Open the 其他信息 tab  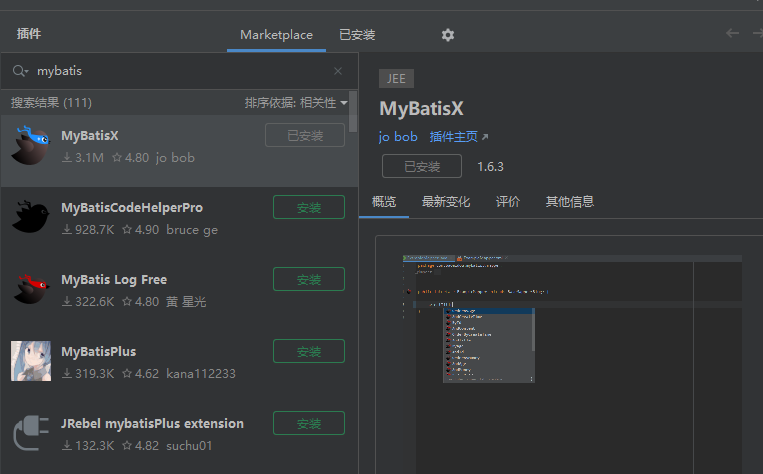click(x=570, y=201)
